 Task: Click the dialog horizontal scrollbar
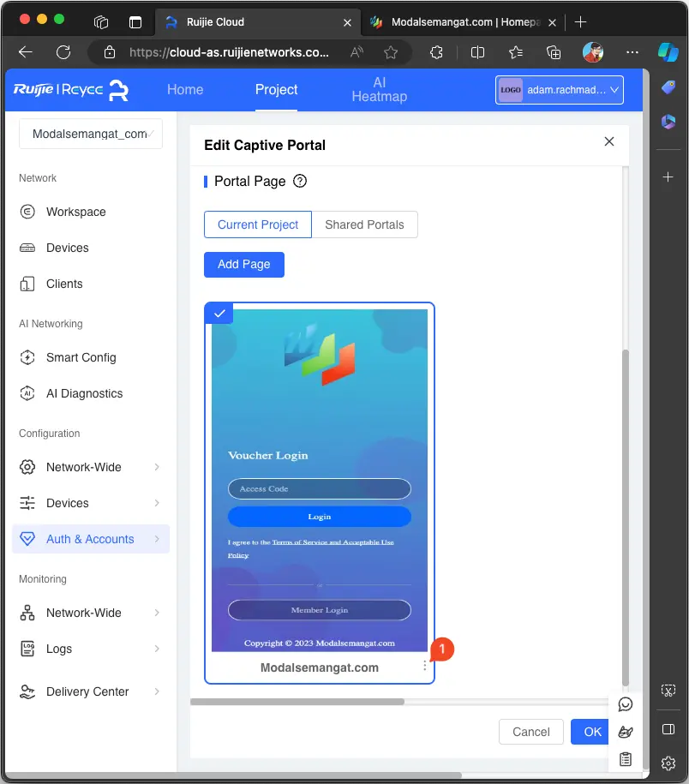(x=297, y=702)
